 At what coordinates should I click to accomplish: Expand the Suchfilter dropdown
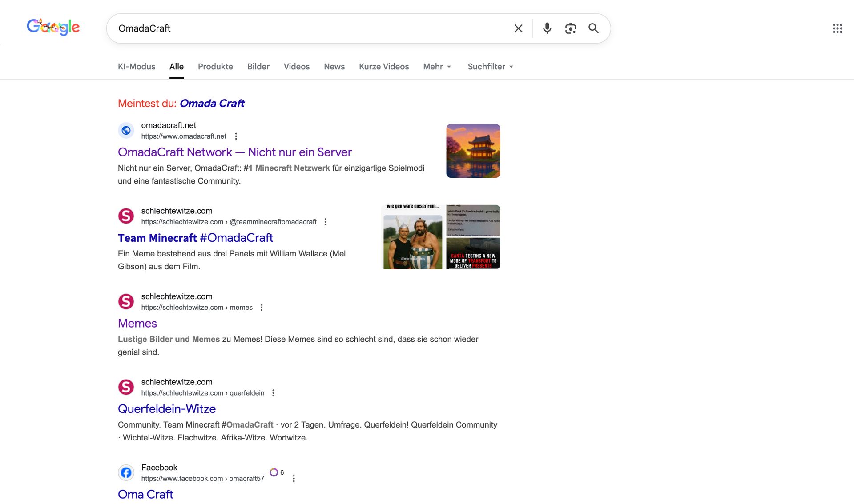[x=490, y=67]
